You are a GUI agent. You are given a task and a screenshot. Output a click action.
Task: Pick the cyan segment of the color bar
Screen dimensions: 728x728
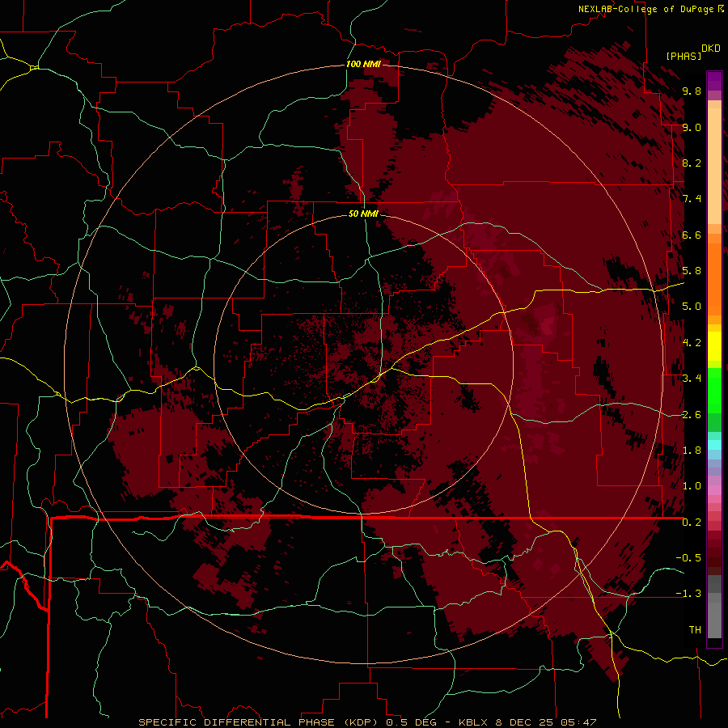(714, 445)
